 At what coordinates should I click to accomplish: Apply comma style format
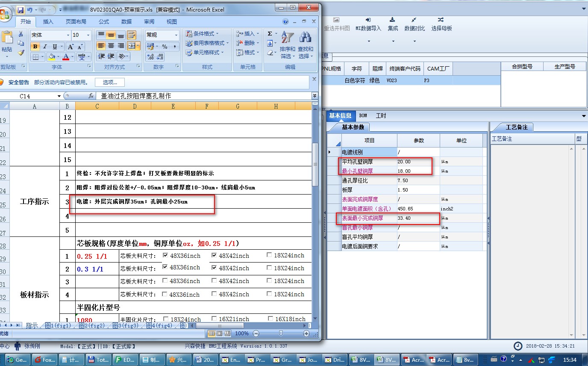click(175, 47)
